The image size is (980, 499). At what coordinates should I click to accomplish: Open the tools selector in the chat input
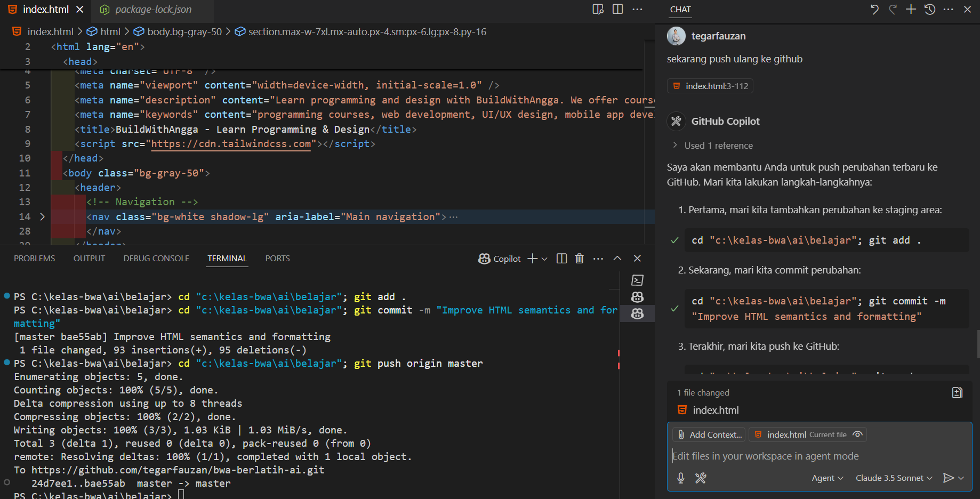click(701, 478)
